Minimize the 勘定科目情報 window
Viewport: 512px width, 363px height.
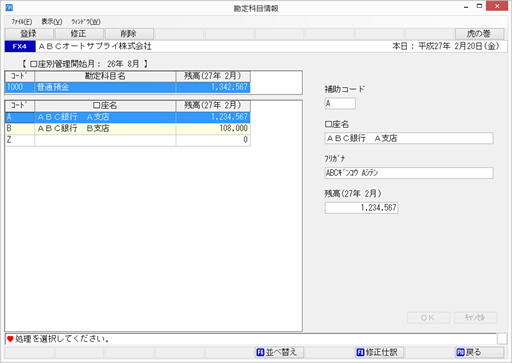coord(466,7)
